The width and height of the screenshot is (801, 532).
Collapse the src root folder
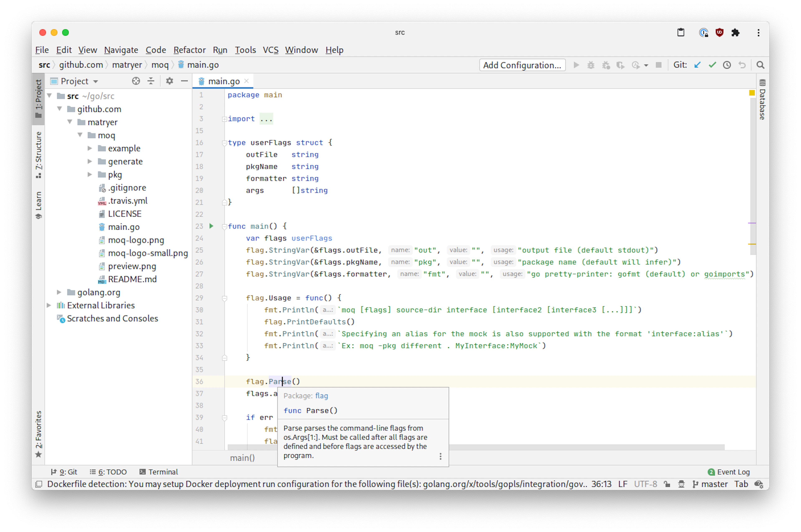50,96
